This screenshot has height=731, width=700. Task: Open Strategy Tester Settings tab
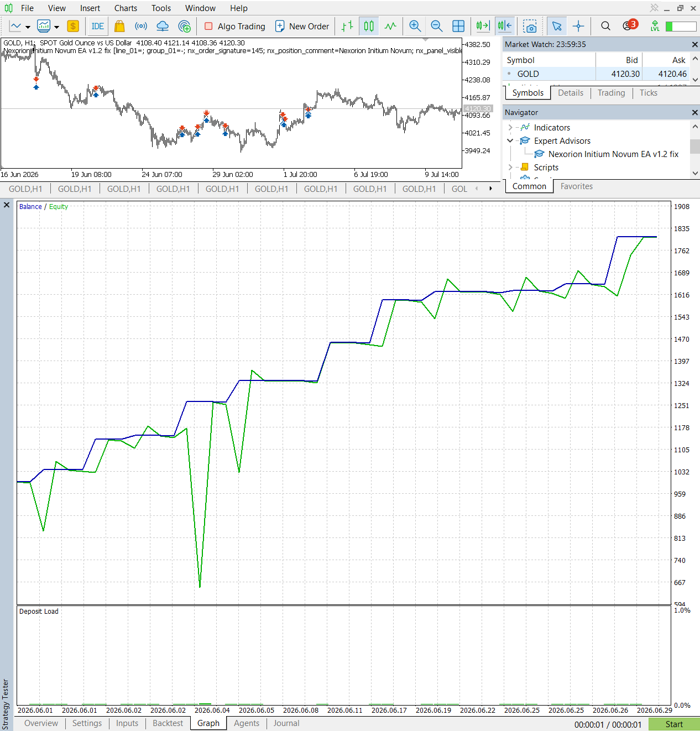pyautogui.click(x=87, y=723)
